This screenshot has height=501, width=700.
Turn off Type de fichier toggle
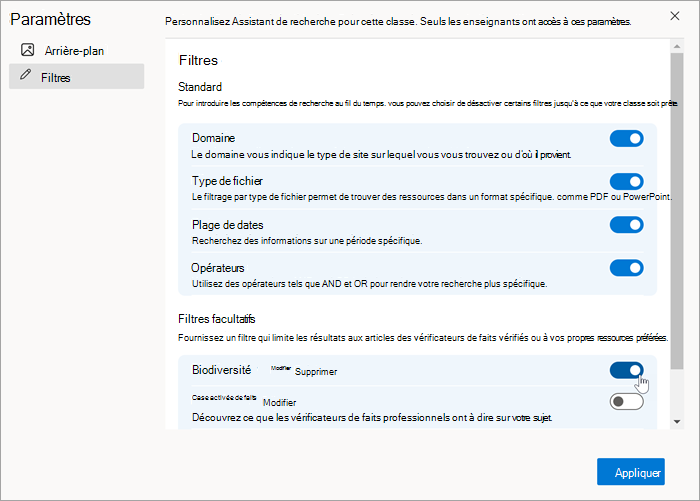pos(626,181)
